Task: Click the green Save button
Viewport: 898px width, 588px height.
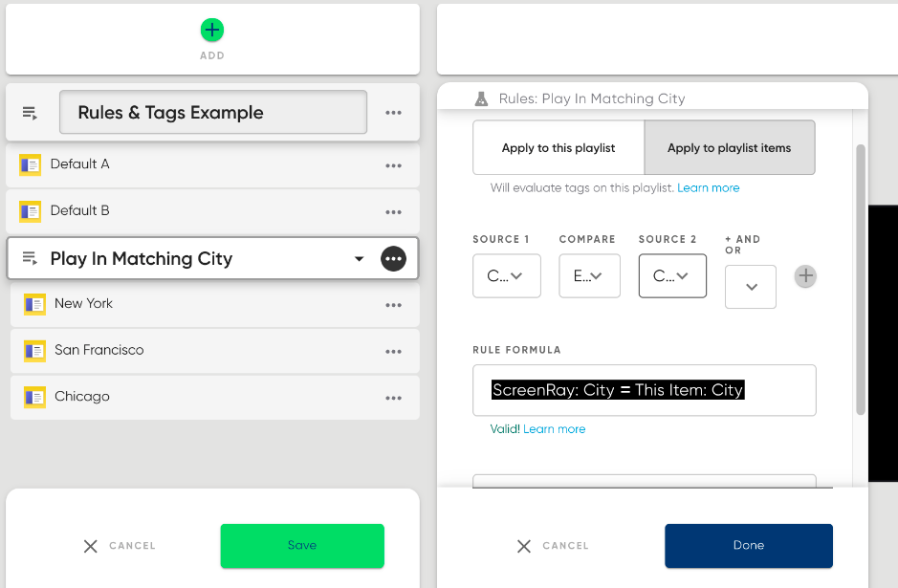Action: click(302, 546)
